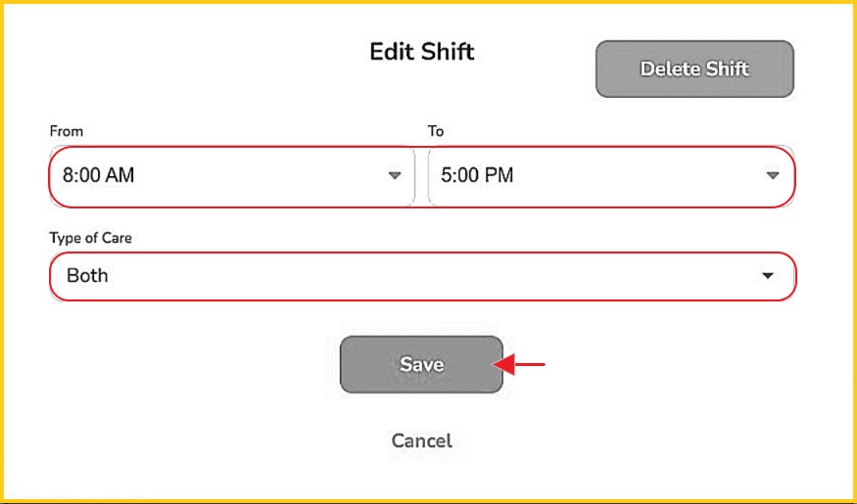Select the 8:00 AM start time value
The width and height of the screenshot is (857, 504).
point(98,176)
